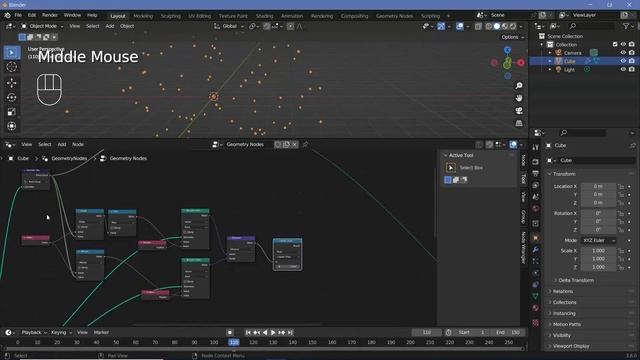Open the Render properties tab icon
The image size is (640, 360).
click(536, 162)
